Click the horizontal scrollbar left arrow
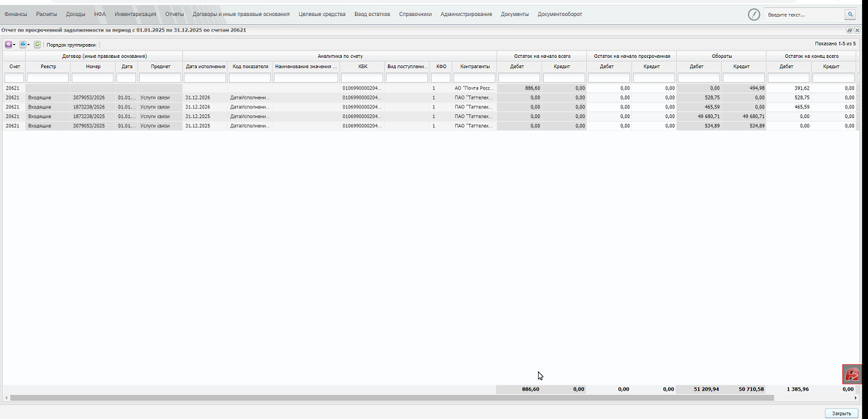The width and height of the screenshot is (868, 419). [x=6, y=398]
